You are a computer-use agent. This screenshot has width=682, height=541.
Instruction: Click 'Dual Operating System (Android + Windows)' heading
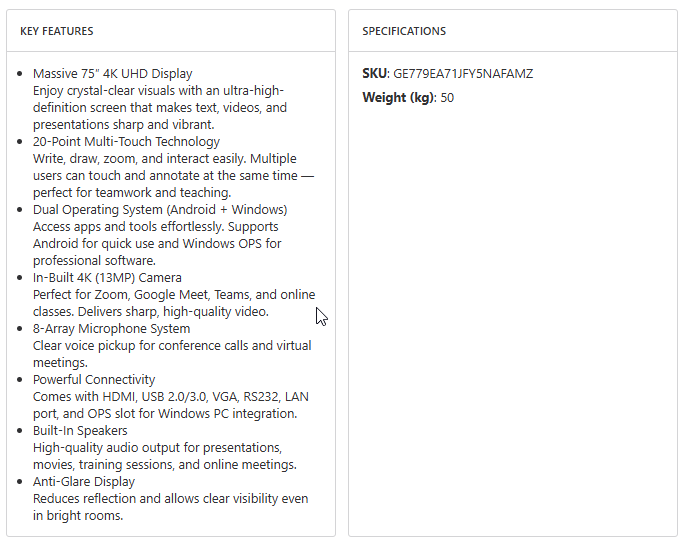160,210
